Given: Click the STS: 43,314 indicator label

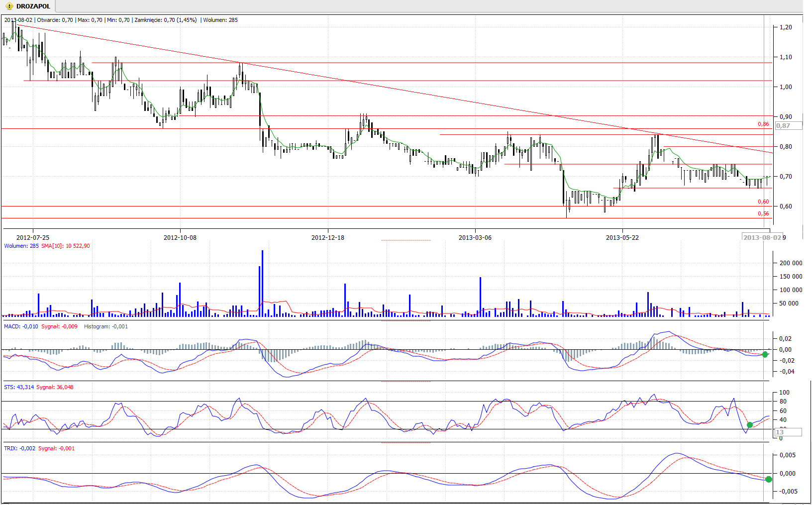Looking at the screenshot, I should 19,387.
